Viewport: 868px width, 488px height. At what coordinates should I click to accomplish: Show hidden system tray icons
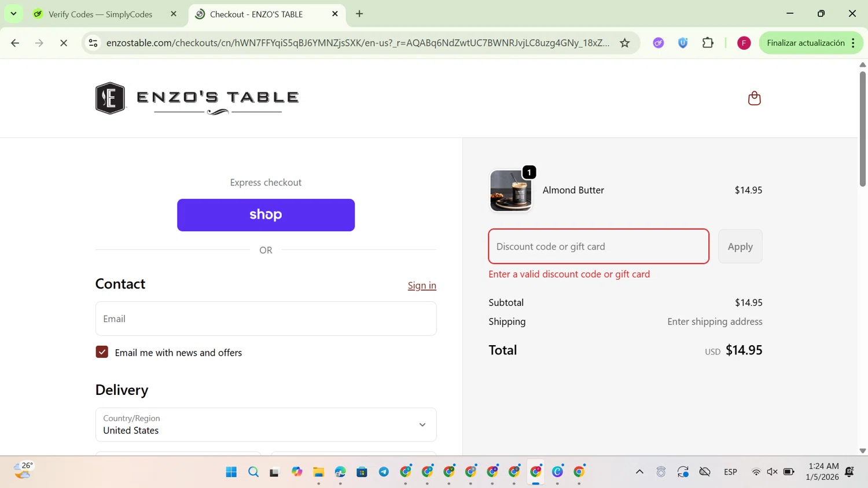point(639,472)
